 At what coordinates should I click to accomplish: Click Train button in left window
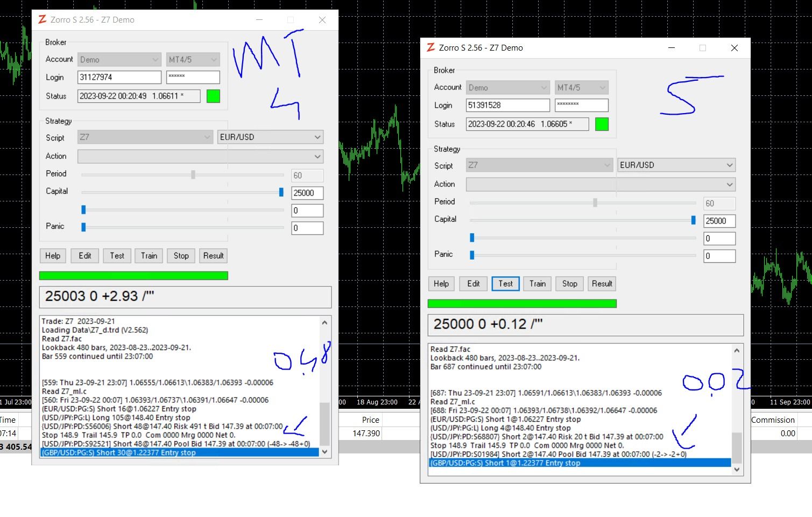tap(149, 256)
